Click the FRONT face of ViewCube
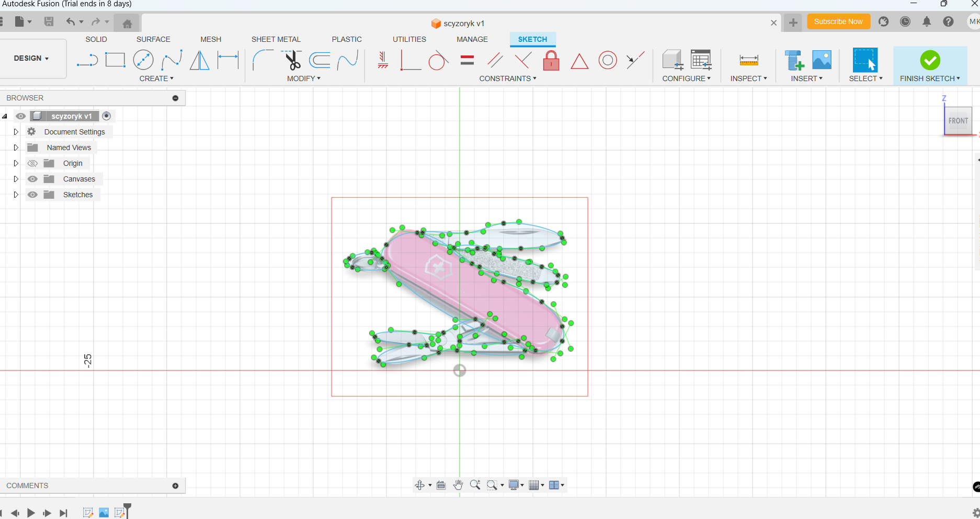 click(x=958, y=121)
